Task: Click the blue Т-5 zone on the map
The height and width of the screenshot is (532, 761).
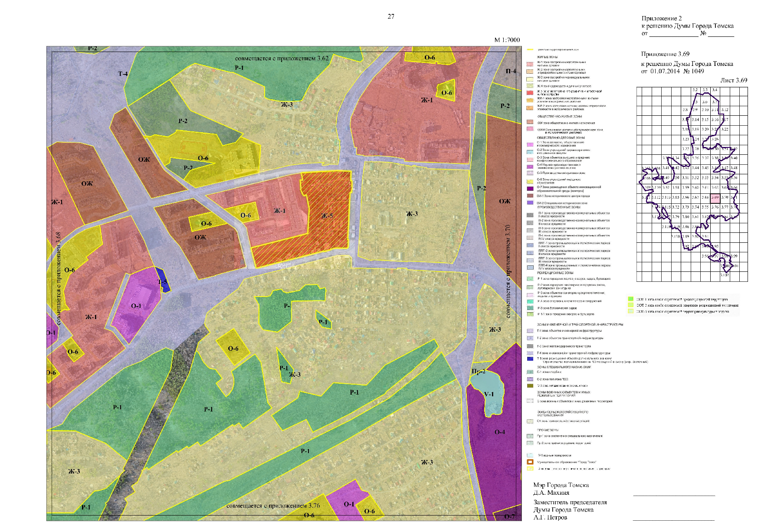Action: click(163, 280)
